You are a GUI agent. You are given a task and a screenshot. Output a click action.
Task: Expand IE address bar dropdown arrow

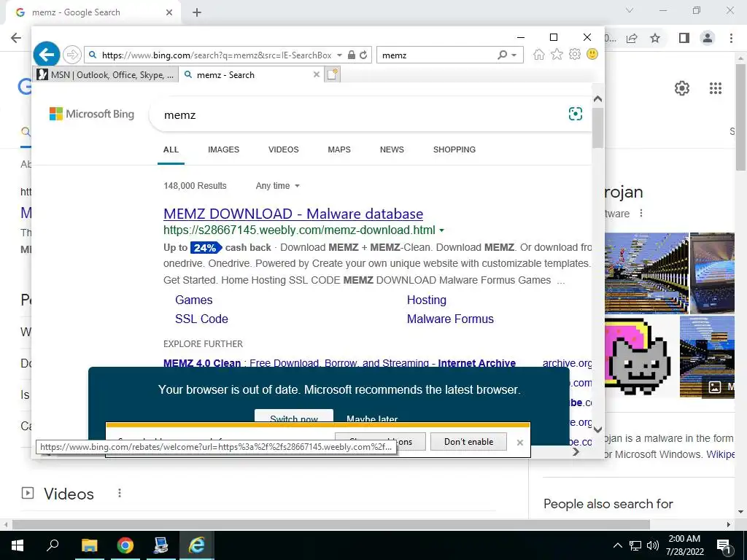tap(339, 55)
